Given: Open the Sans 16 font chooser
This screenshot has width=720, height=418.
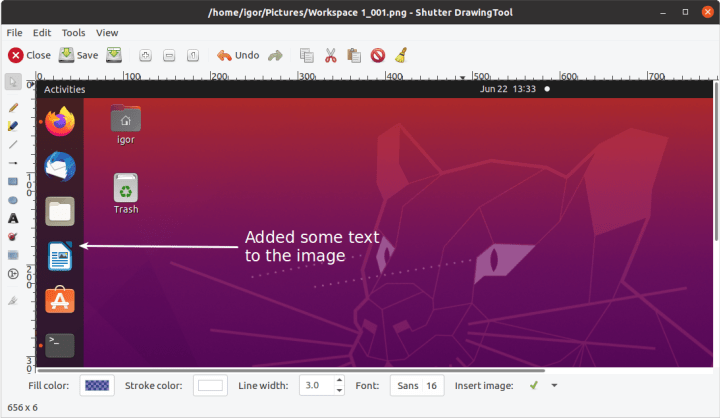Looking at the screenshot, I should point(417,385).
